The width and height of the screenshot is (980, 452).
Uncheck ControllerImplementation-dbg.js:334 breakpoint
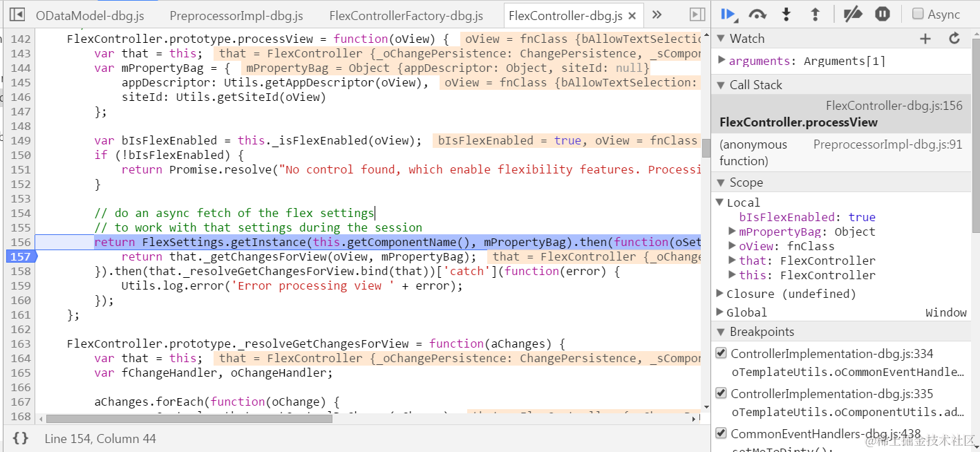tap(721, 353)
